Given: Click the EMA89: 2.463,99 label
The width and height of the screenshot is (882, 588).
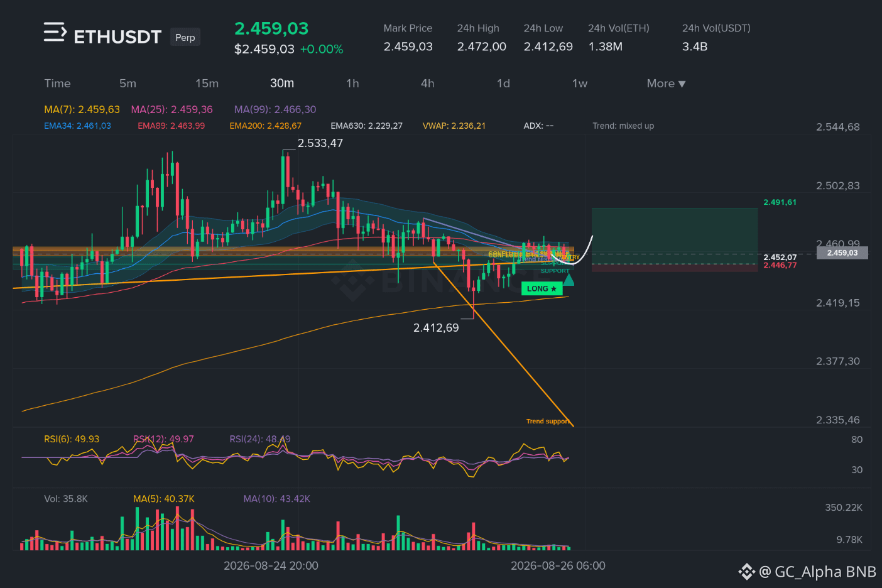Looking at the screenshot, I should point(171,126).
